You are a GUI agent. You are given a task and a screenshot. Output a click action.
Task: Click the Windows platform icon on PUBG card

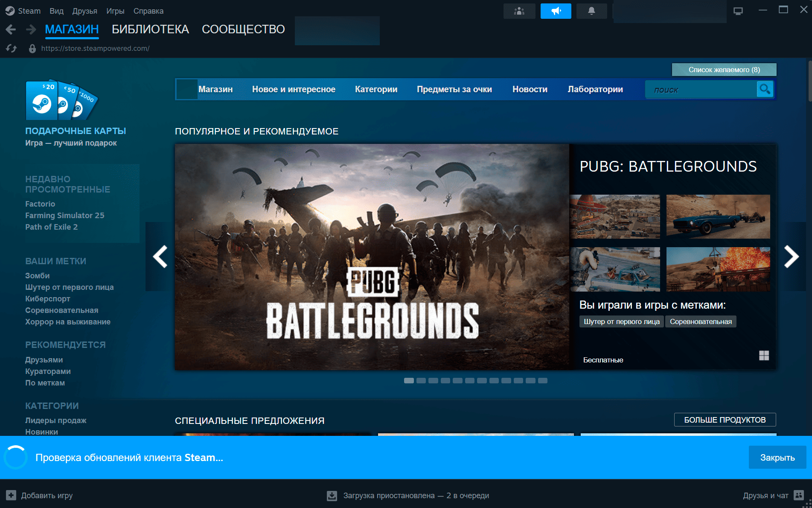[x=764, y=355]
